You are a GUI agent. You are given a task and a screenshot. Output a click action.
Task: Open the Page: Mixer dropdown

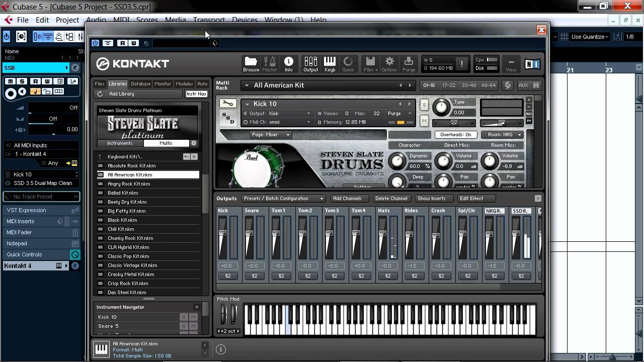[x=271, y=135]
